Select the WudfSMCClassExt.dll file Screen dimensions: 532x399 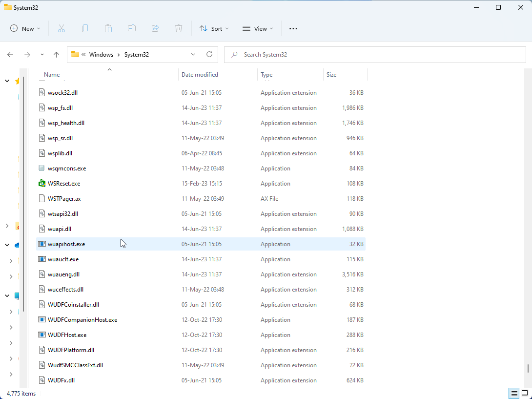[201, 365]
